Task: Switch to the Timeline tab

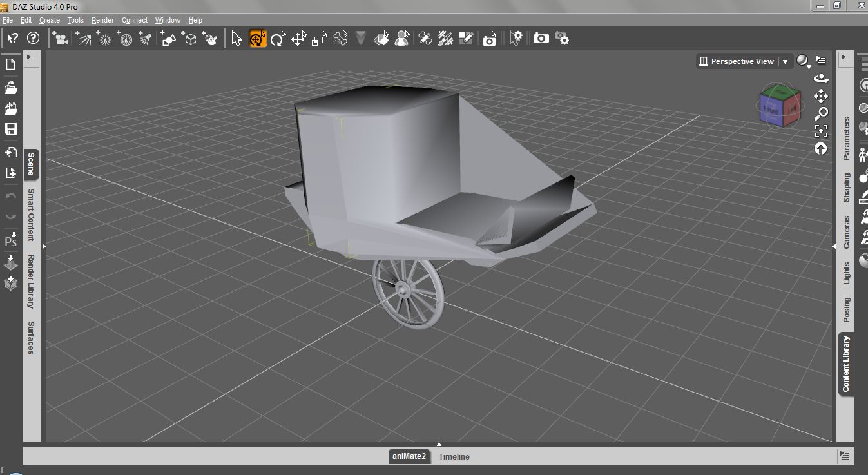Action: (x=454, y=456)
